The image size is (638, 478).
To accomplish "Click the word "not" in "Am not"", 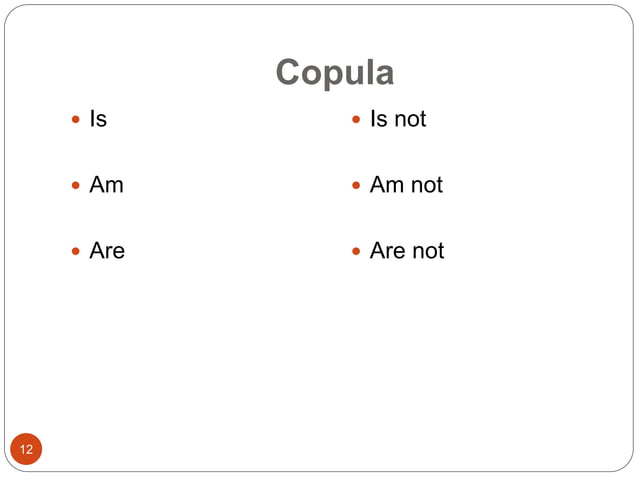I will (427, 186).
